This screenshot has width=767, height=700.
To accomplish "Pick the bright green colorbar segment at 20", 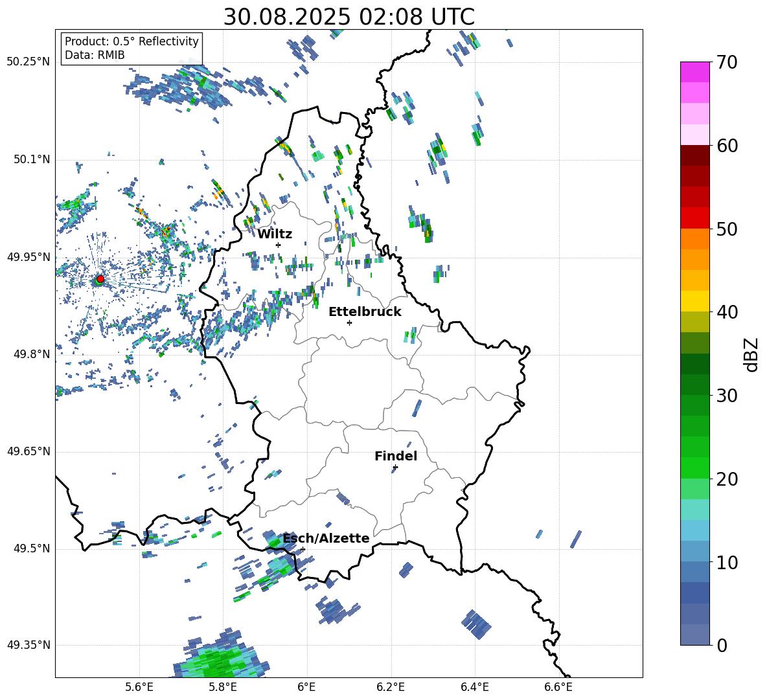I will pos(694,468).
